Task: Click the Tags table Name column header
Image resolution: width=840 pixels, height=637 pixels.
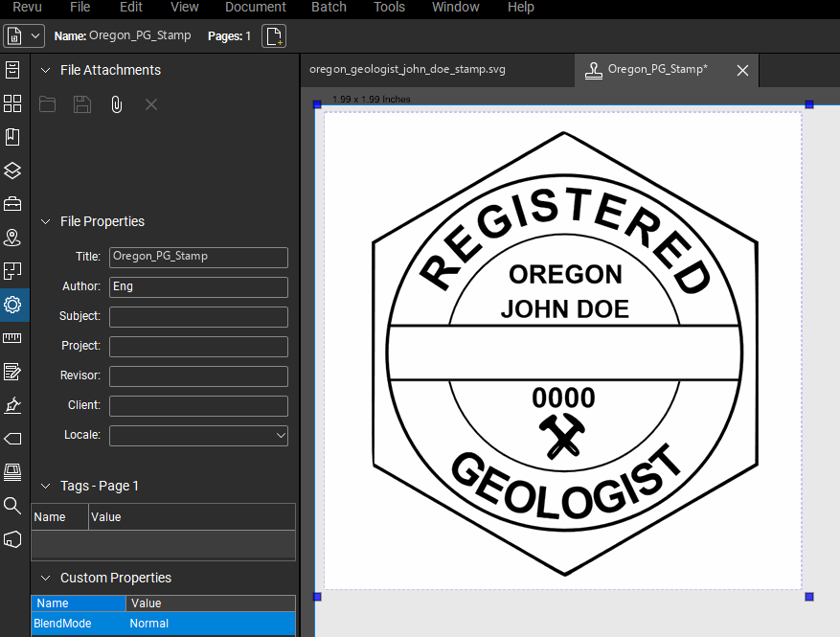Action: click(x=59, y=517)
